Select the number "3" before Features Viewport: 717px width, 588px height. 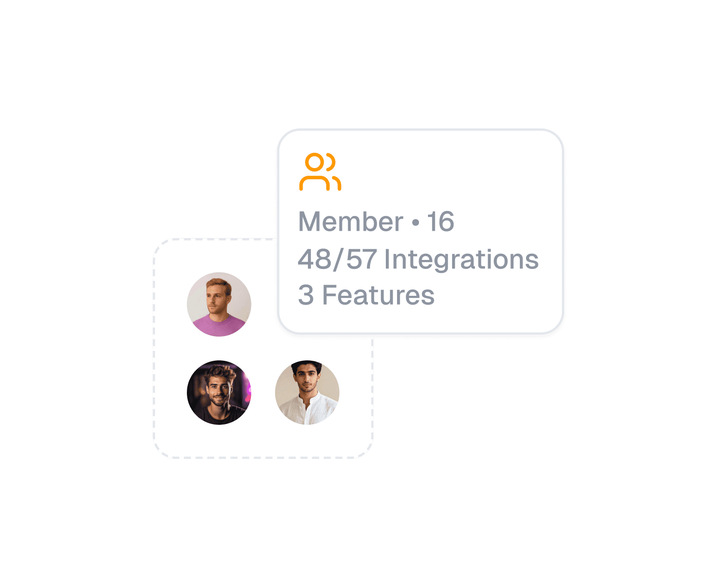click(306, 295)
